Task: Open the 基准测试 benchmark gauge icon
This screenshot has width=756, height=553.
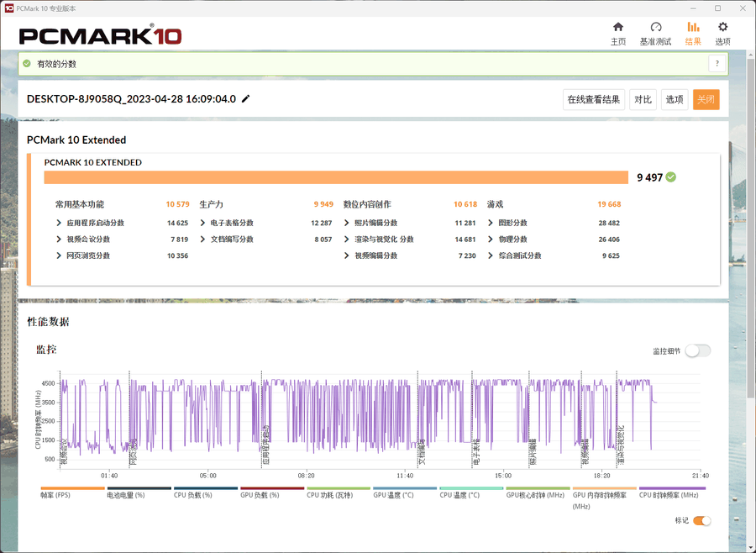Action: 655,27
